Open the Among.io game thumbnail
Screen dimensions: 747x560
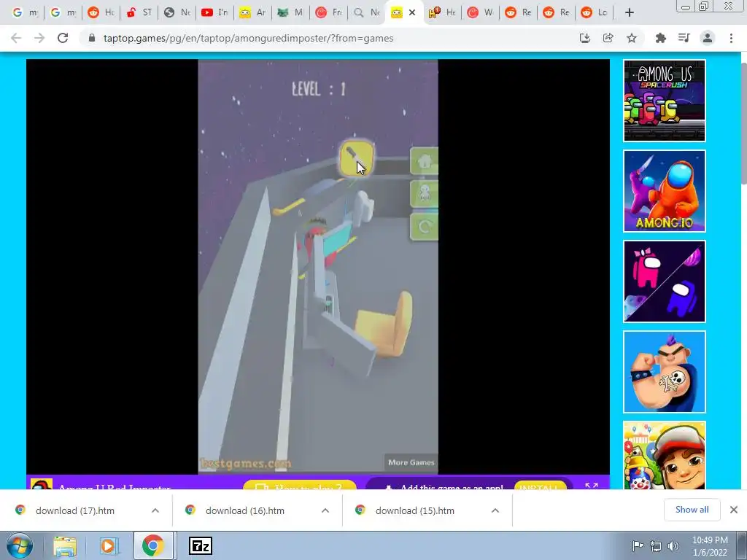pyautogui.click(x=664, y=191)
